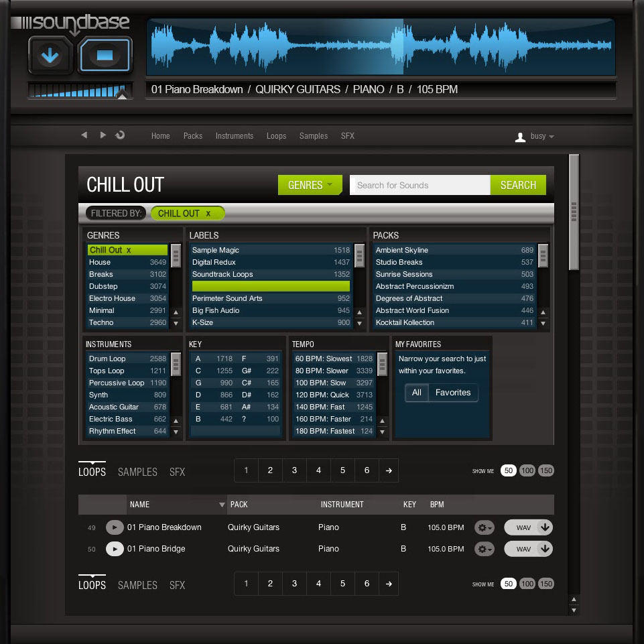Show 100 results in lower Show Me
This screenshot has width=644, height=644.
(527, 584)
